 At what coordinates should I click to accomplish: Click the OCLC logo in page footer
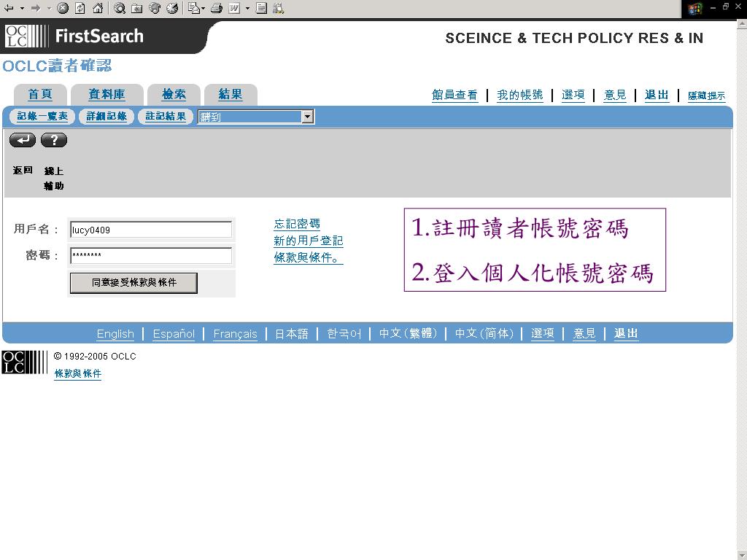pyautogui.click(x=24, y=362)
